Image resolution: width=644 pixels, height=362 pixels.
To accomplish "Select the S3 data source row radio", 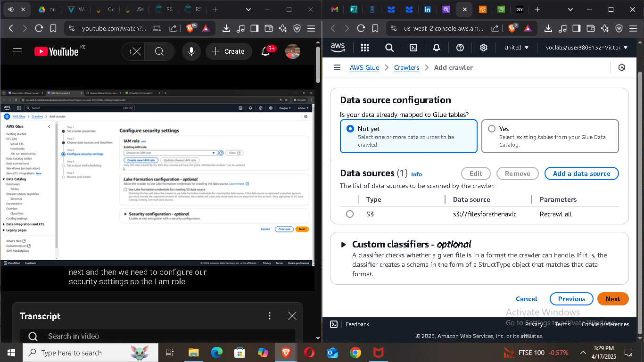I will tap(350, 214).
